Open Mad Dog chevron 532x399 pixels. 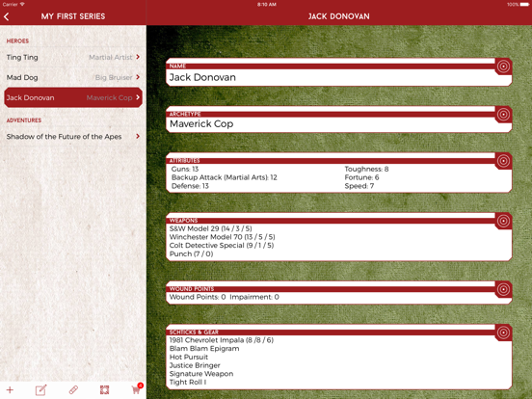138,77
